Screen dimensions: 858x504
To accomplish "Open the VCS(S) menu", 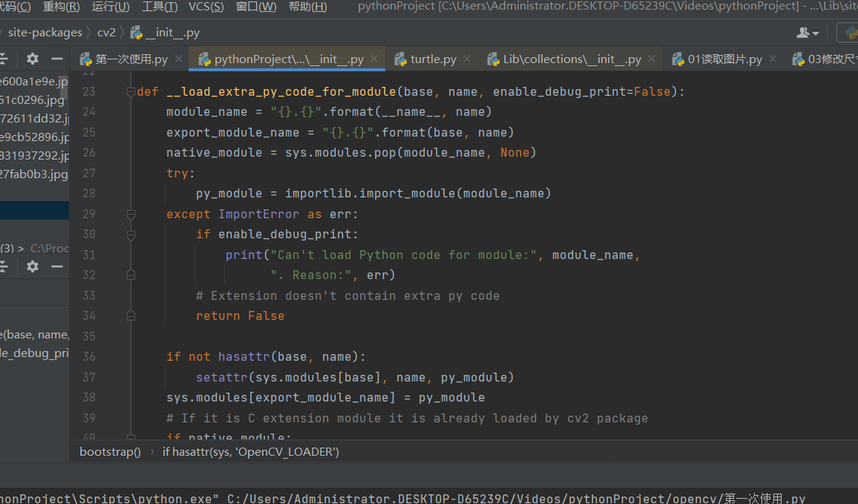I will [206, 7].
